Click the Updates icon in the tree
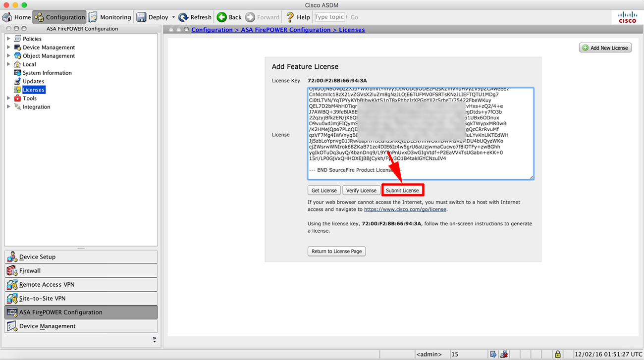Image resolution: width=644 pixels, height=360 pixels. click(x=17, y=81)
